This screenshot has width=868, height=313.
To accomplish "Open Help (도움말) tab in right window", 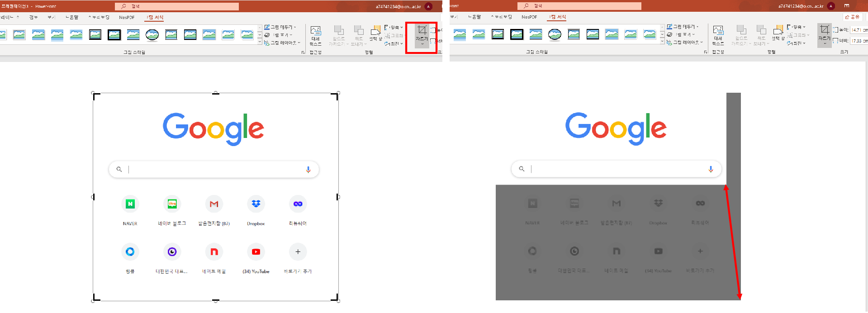I will pyautogui.click(x=474, y=17).
